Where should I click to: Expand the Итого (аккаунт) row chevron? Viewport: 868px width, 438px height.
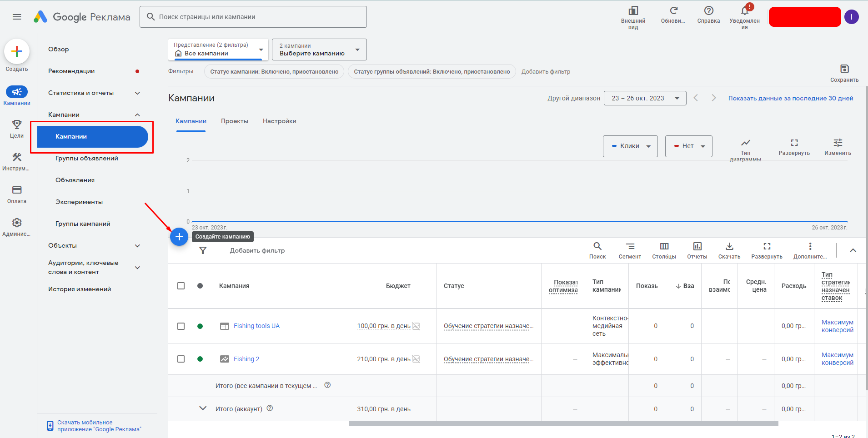point(203,408)
